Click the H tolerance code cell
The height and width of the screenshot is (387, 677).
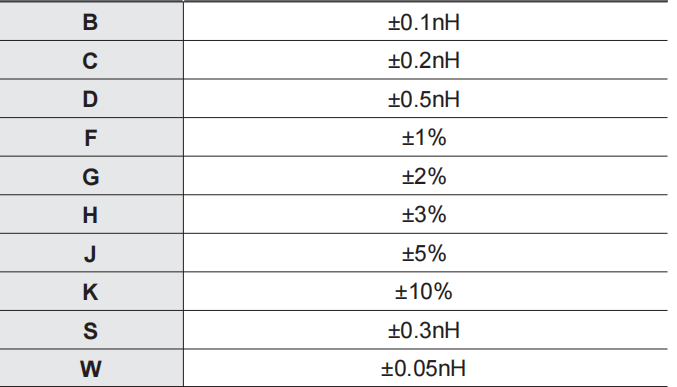click(x=91, y=214)
